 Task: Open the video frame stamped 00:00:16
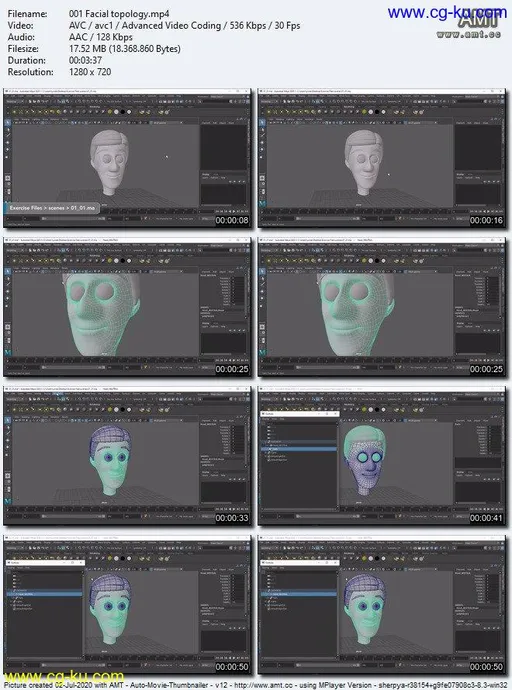click(382, 158)
